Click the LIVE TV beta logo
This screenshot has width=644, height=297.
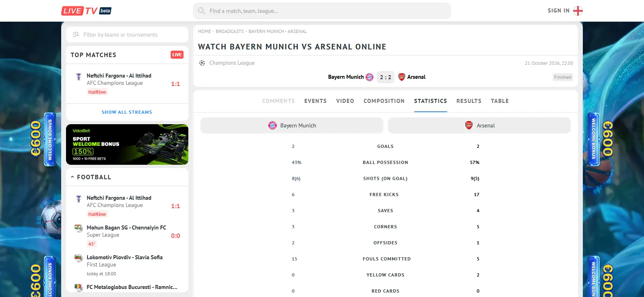tap(86, 11)
